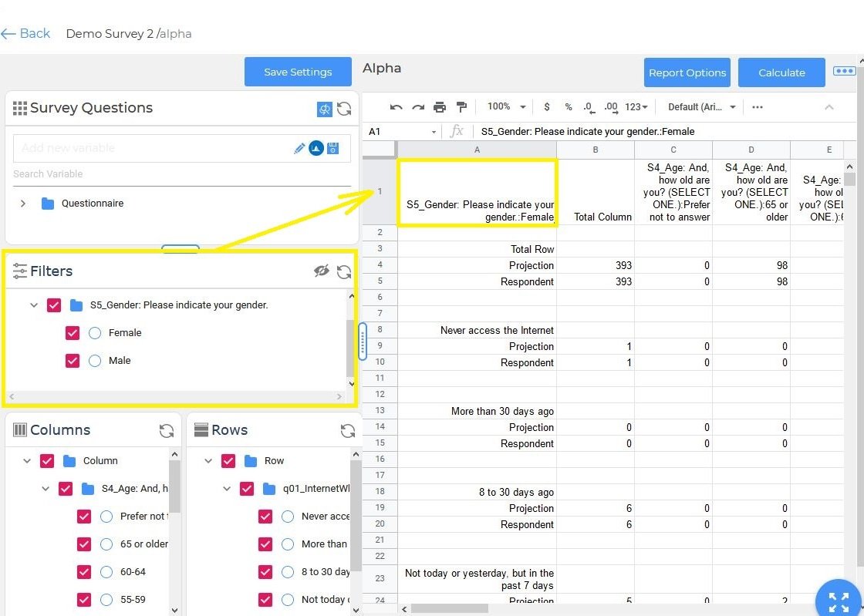Uncheck the Male filter checkbox

tap(73, 361)
